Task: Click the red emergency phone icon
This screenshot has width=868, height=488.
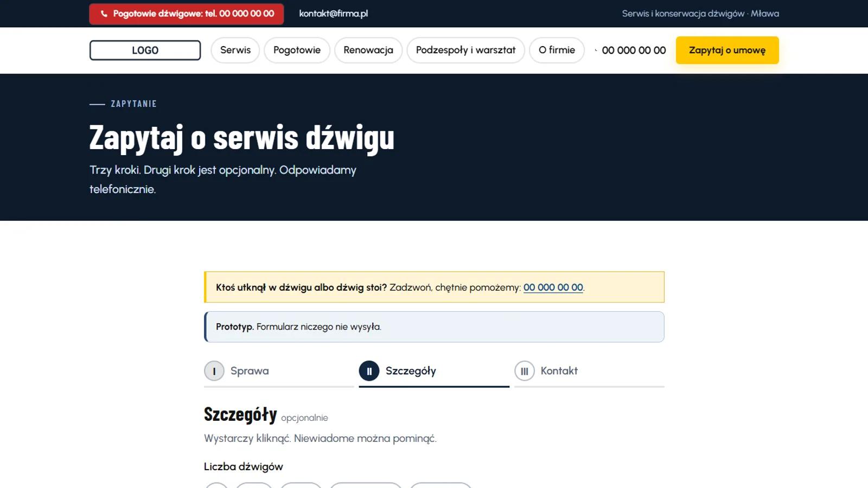Action: 104,14
